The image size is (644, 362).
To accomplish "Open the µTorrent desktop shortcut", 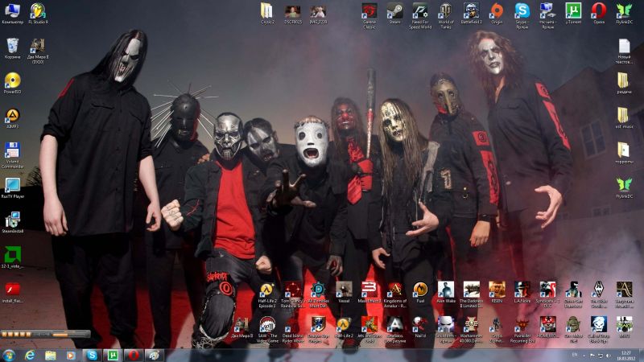I will pyautogui.click(x=573, y=13).
